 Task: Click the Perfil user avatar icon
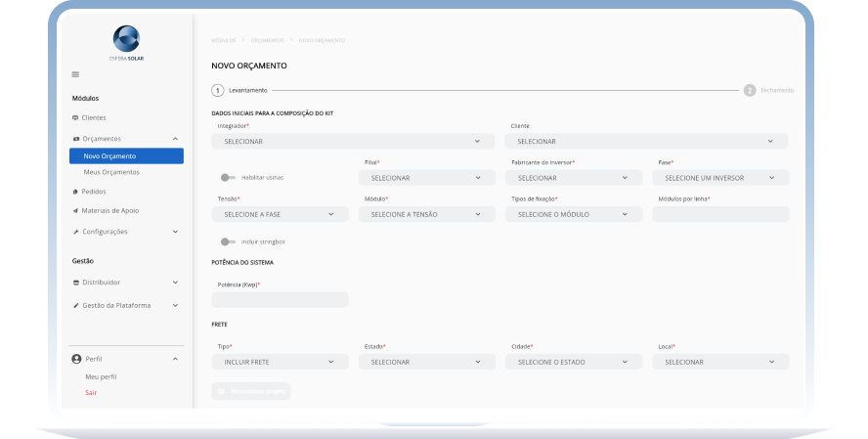[x=76, y=359]
